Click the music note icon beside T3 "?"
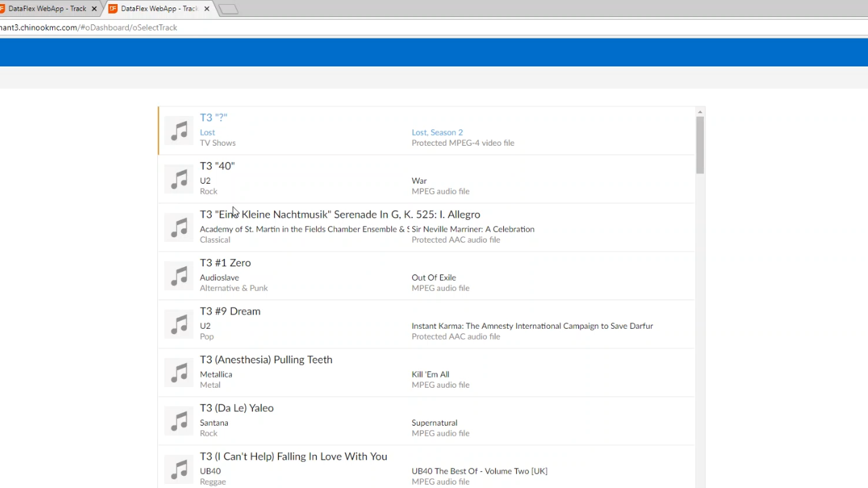The image size is (868, 488). [x=179, y=130]
